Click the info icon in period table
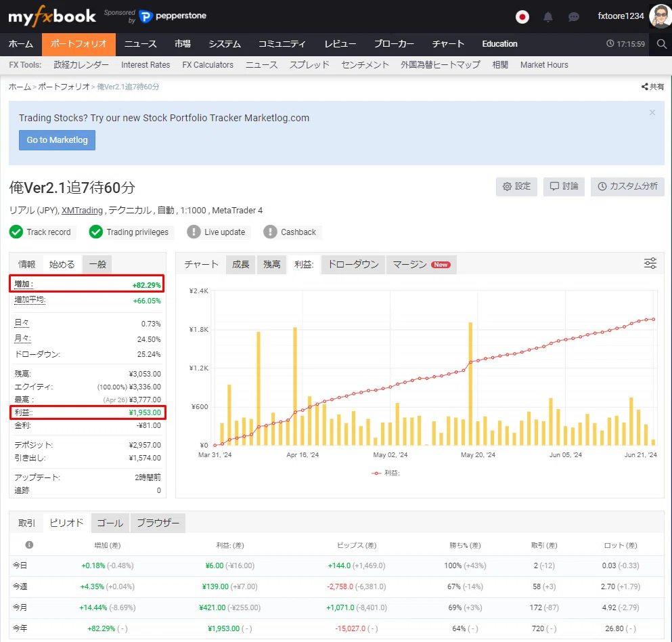 [x=29, y=544]
